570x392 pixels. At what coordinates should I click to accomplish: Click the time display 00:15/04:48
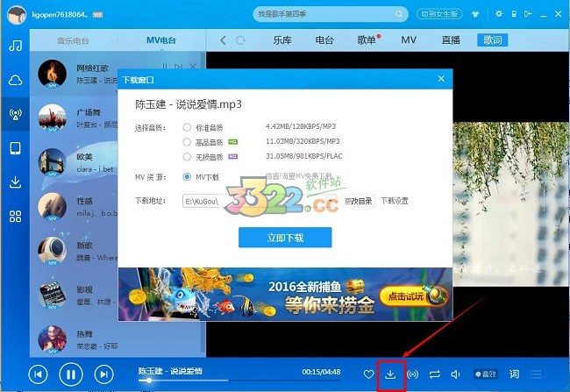(x=321, y=372)
